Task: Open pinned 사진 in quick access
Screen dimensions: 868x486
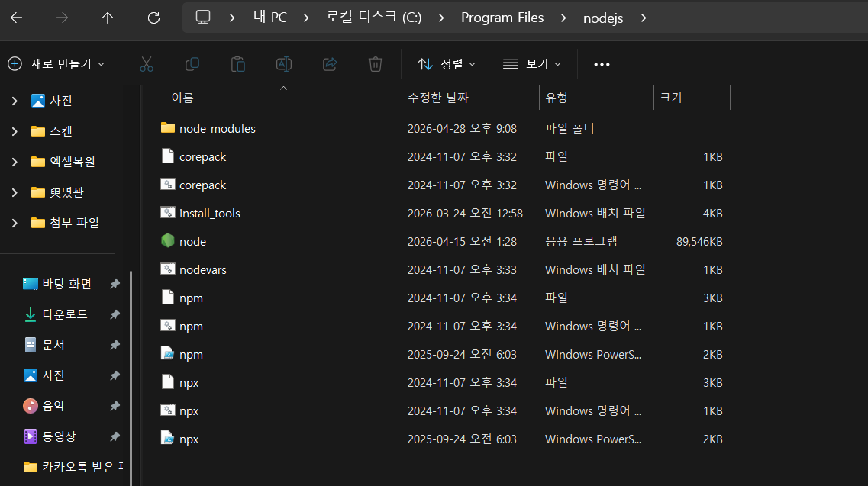Action: click(53, 375)
